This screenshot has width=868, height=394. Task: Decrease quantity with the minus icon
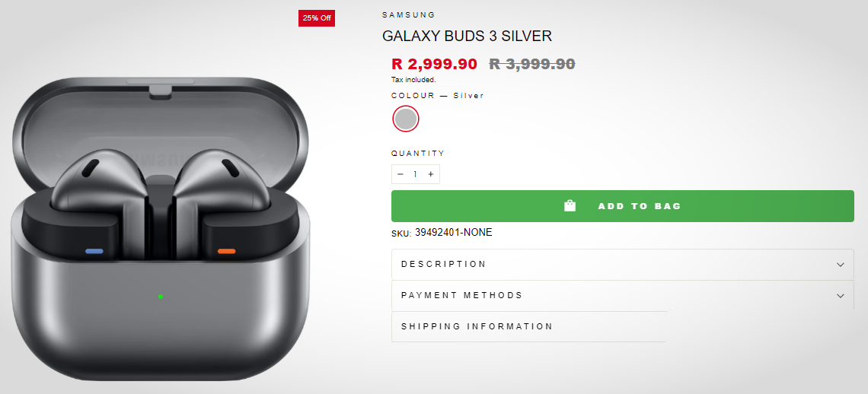400,174
